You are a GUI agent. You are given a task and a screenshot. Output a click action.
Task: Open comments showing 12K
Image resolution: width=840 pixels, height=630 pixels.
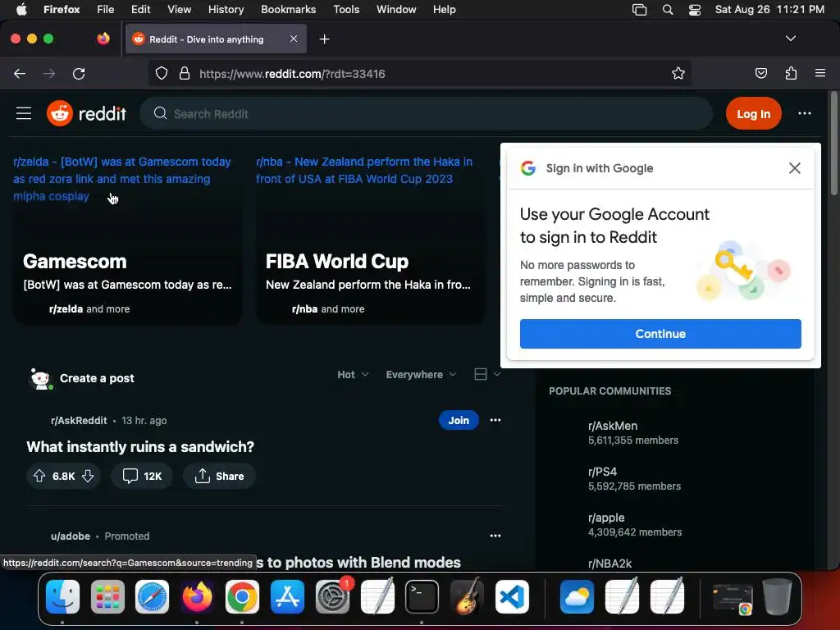pos(142,476)
